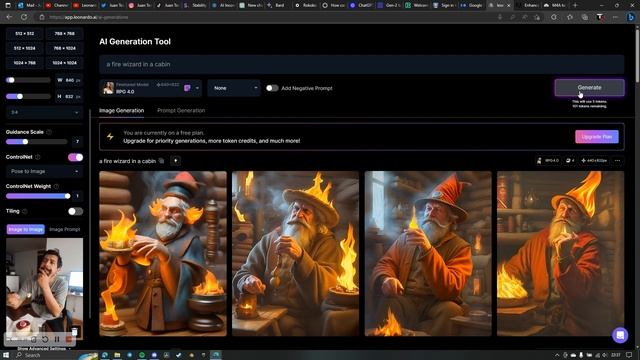
Task: Click the ControlNet Weight info icon
Action: 56,186
